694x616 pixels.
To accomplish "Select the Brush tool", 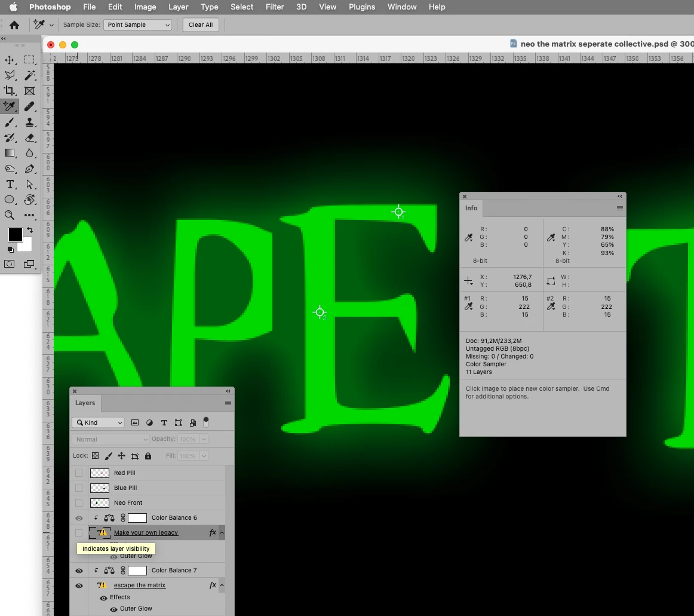I will pos(10,122).
